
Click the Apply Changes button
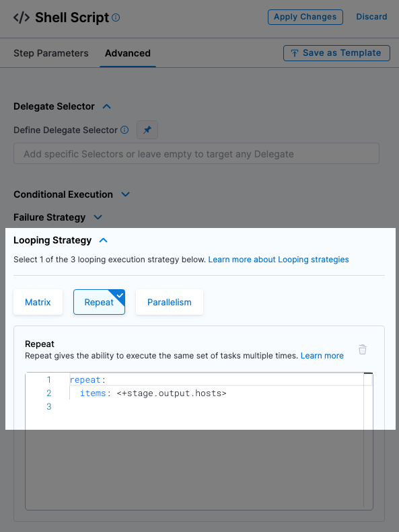point(305,17)
